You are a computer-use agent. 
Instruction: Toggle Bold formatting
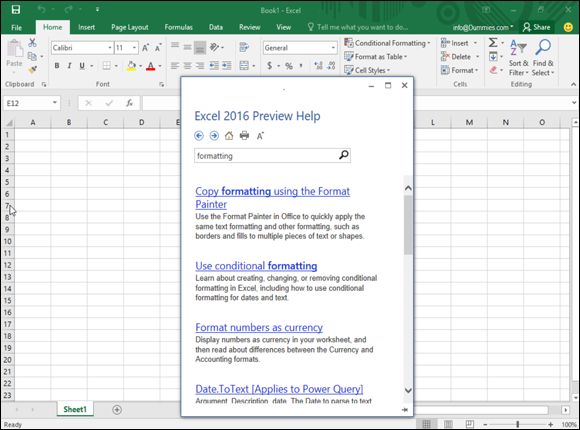(x=57, y=66)
